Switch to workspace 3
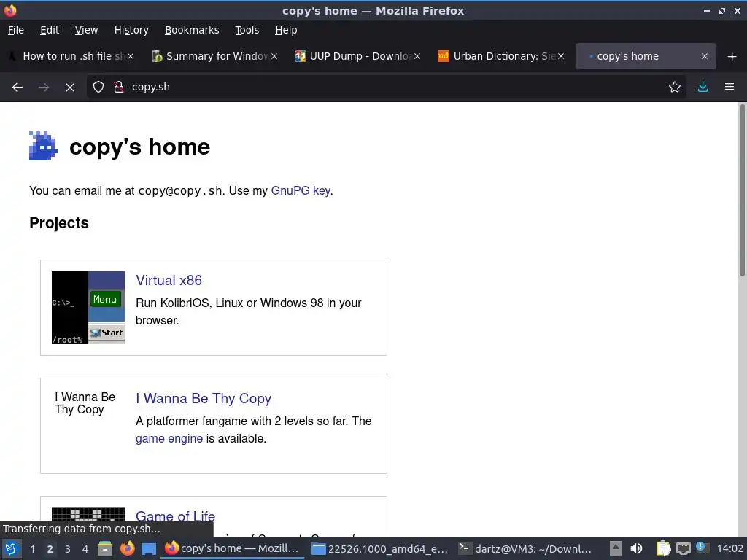Viewport: 747px width, 560px height. (68, 549)
